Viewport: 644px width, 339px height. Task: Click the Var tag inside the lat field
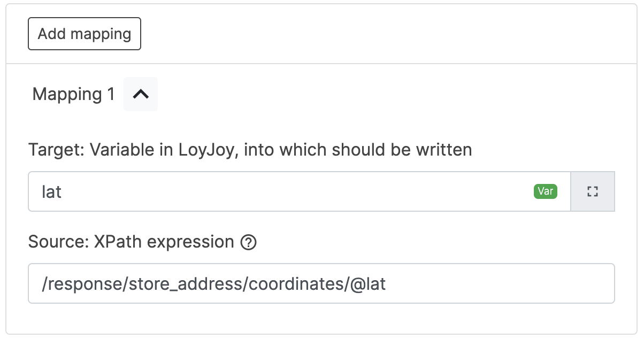(545, 191)
